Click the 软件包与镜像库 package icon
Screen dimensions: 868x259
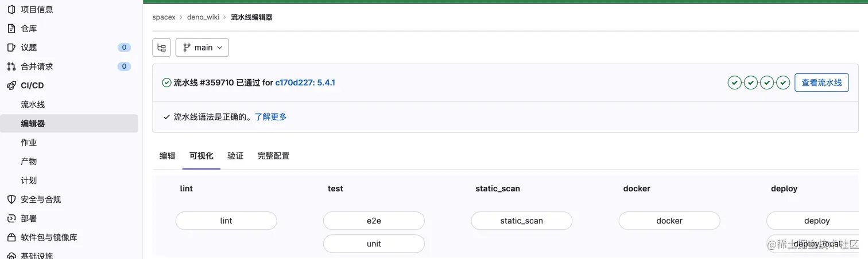pyautogui.click(x=11, y=237)
